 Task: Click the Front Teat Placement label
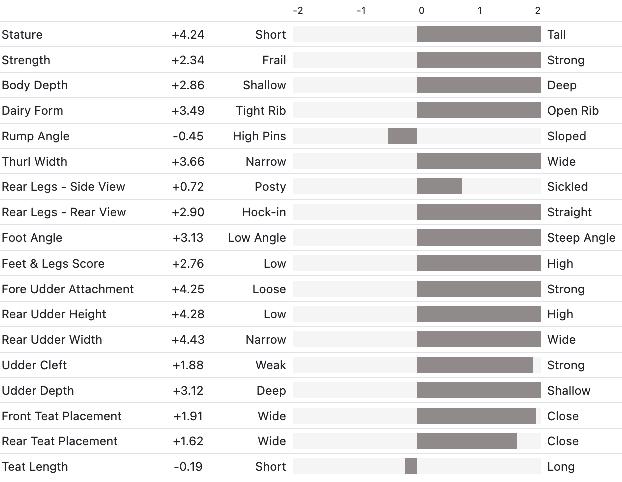[62, 416]
